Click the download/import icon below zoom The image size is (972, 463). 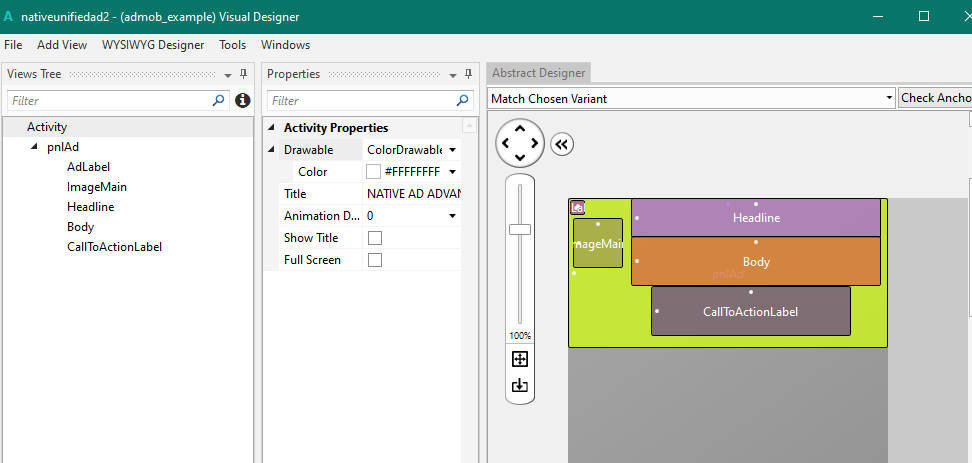click(519, 385)
